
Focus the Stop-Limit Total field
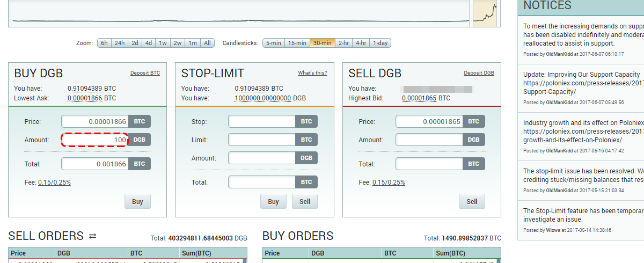tap(262, 182)
